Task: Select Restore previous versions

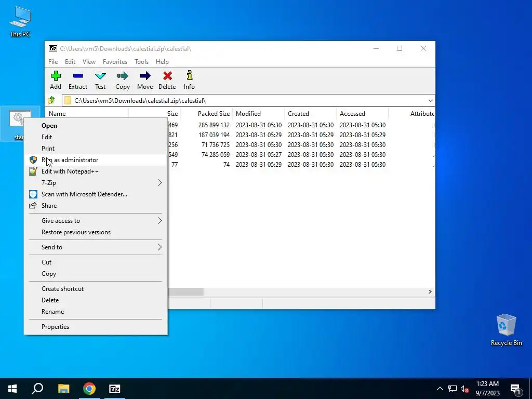Action: point(96,232)
